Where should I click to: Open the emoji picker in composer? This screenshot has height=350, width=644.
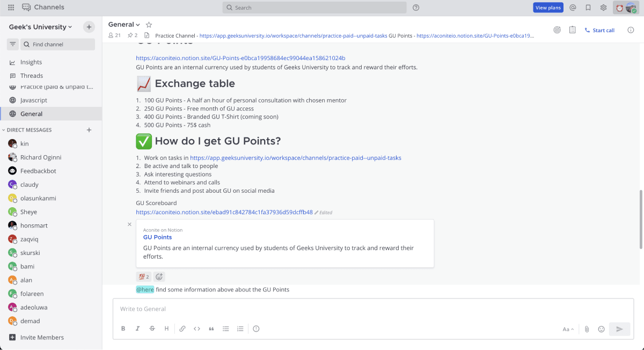coord(602,329)
